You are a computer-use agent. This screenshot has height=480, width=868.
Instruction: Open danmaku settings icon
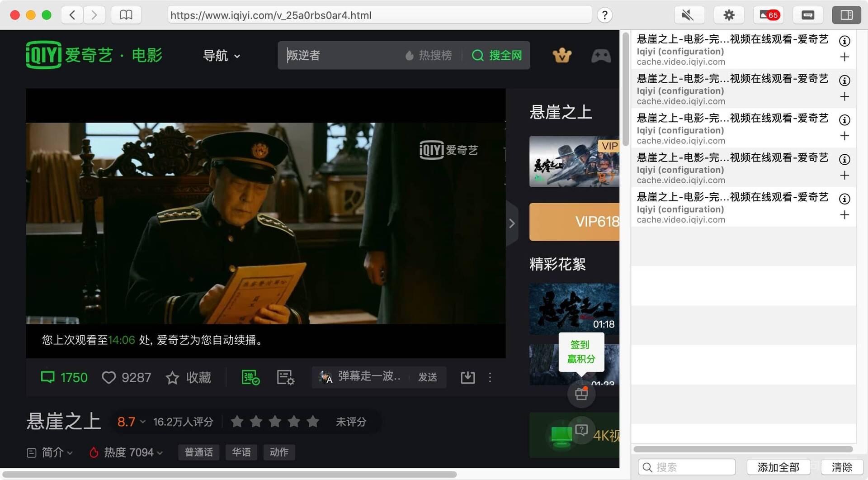[x=285, y=377]
